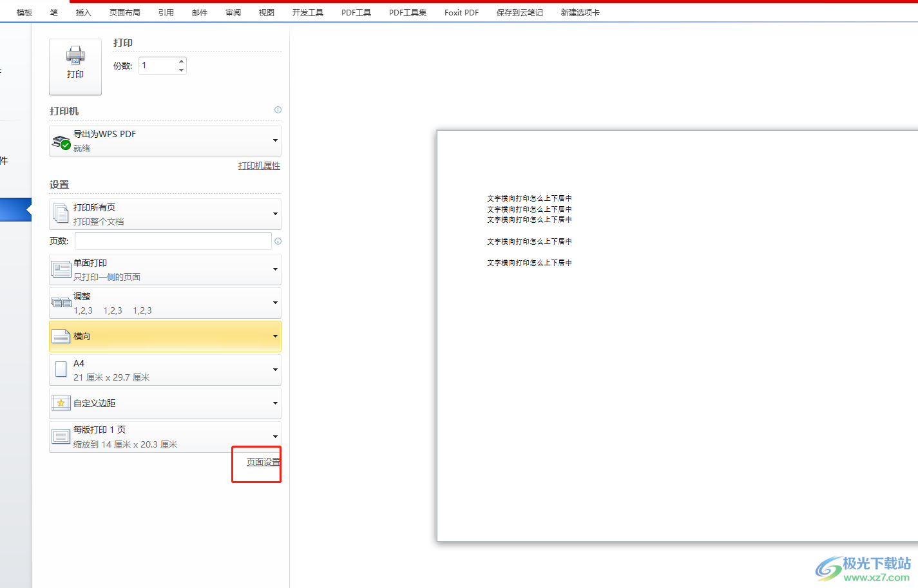Open the 新建选项卡 ribbon tab
This screenshot has height=588, width=918.
[x=580, y=13]
